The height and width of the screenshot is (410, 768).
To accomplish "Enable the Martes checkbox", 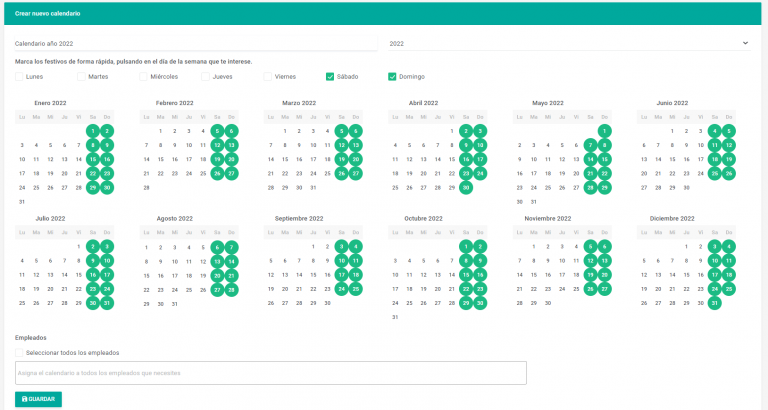I will pyautogui.click(x=82, y=76).
